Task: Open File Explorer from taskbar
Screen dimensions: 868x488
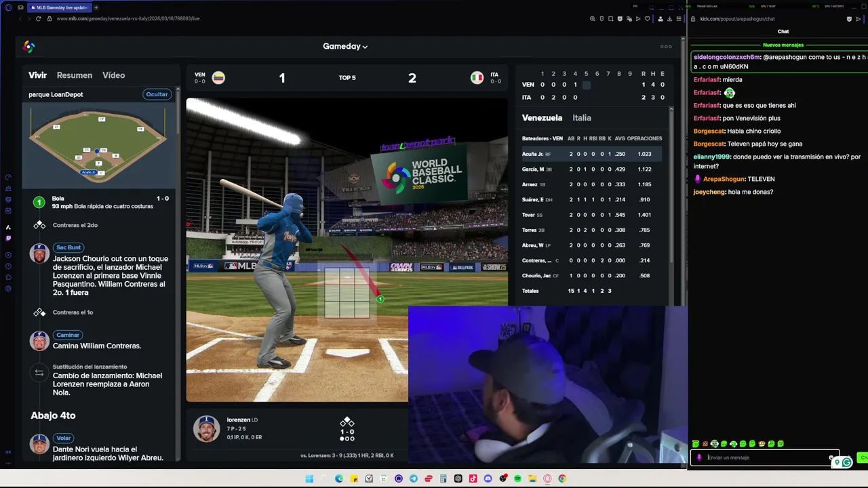Action: [x=532, y=479]
